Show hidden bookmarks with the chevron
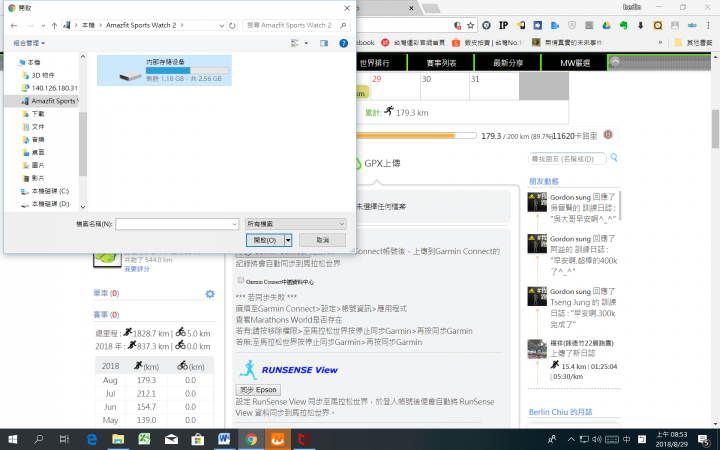 tap(660, 42)
